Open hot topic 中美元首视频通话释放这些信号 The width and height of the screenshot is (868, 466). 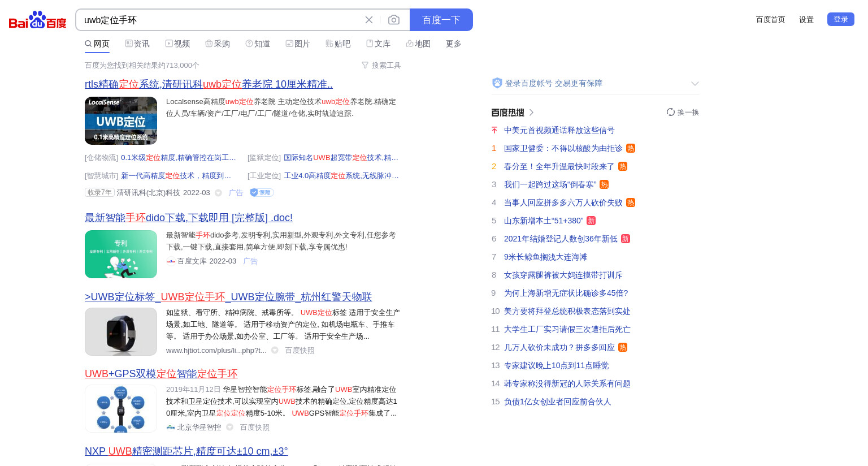pos(559,130)
